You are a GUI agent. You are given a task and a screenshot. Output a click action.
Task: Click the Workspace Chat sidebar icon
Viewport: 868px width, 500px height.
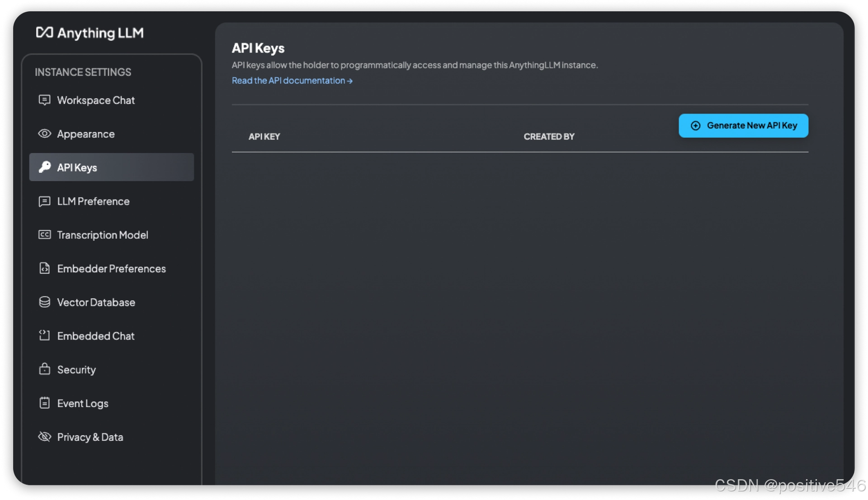point(44,100)
